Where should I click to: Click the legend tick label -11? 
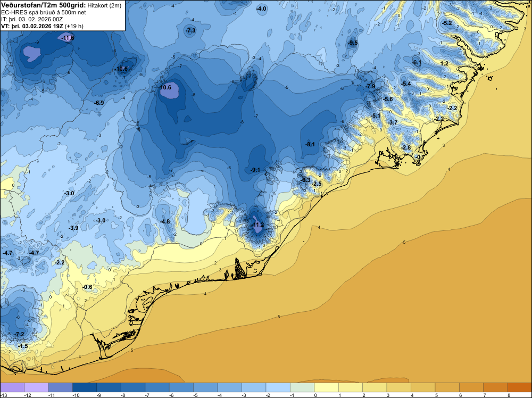[x=52, y=395]
